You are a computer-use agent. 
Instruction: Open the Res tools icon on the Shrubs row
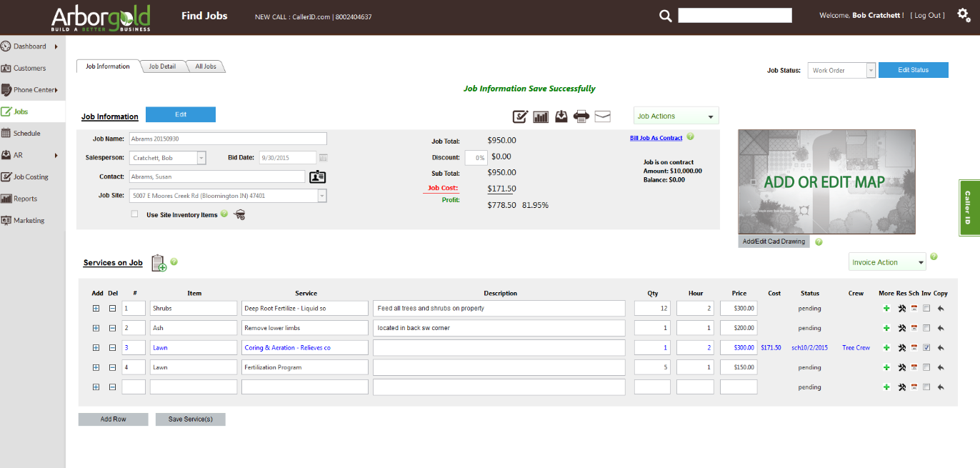pyautogui.click(x=901, y=308)
